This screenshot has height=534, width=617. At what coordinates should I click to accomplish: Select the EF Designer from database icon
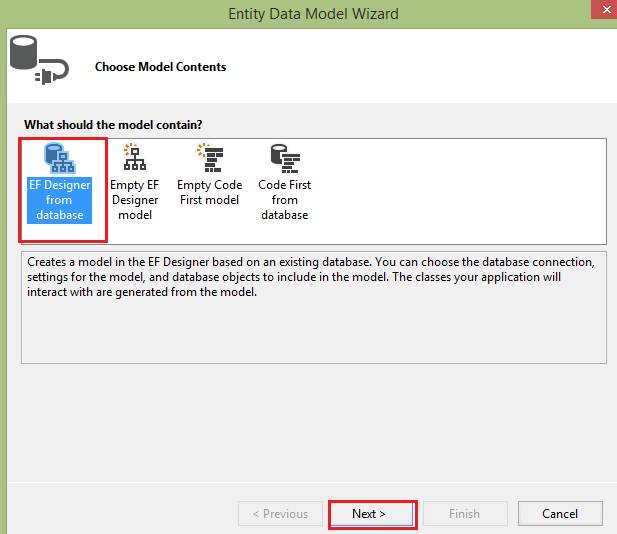pyautogui.click(x=59, y=158)
